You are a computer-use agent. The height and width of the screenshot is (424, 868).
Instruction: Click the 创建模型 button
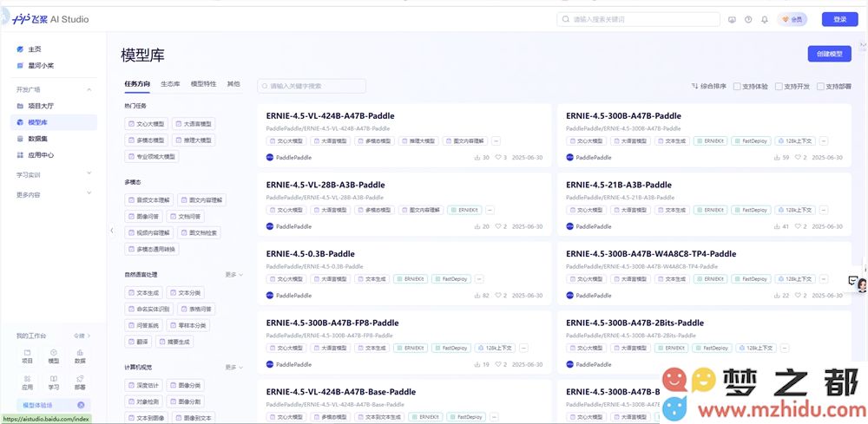829,54
